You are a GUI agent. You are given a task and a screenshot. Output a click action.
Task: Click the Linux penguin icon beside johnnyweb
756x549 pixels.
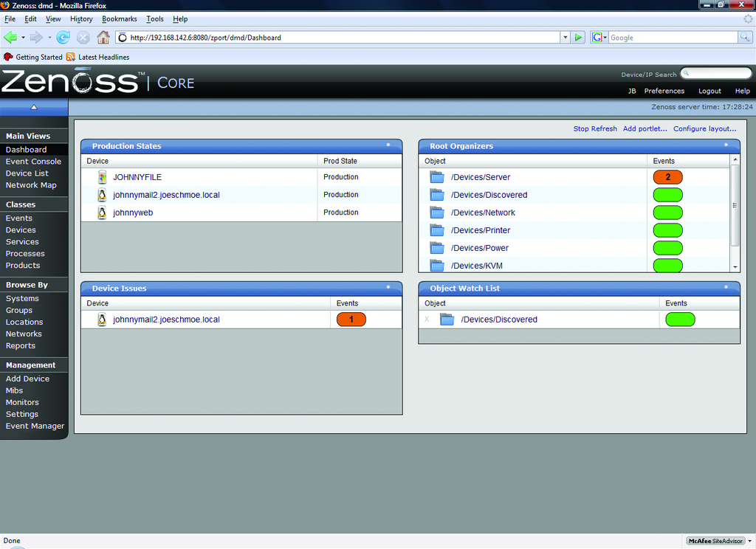[x=103, y=213]
